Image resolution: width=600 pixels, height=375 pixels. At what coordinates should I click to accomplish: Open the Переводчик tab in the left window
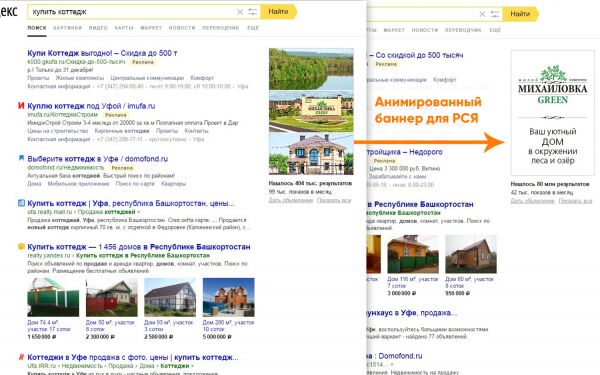coord(220,28)
